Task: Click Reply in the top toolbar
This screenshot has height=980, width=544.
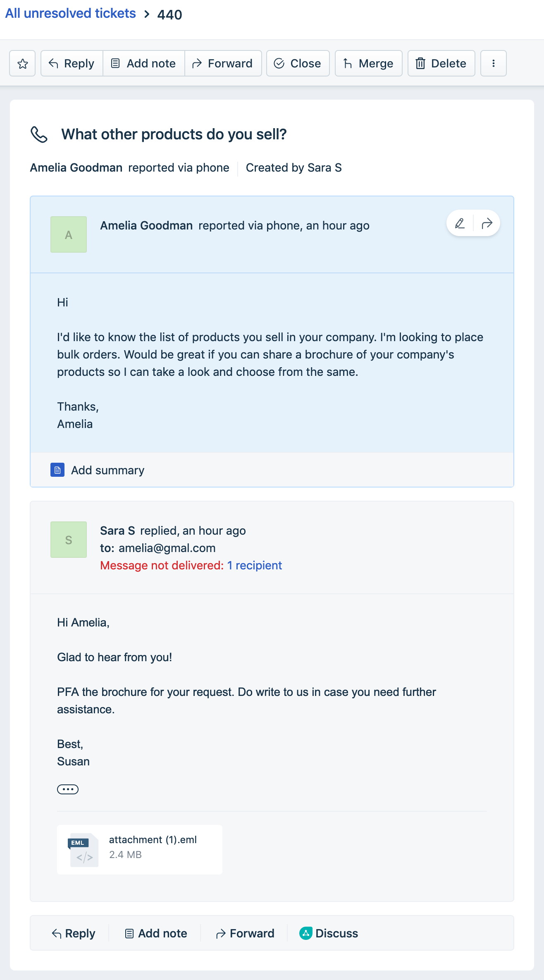Action: (72, 63)
